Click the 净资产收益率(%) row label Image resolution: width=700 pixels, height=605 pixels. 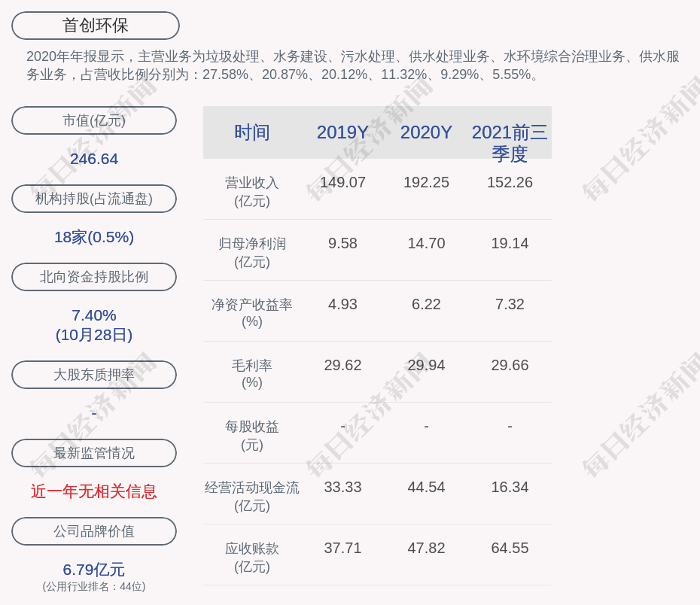[x=252, y=313]
